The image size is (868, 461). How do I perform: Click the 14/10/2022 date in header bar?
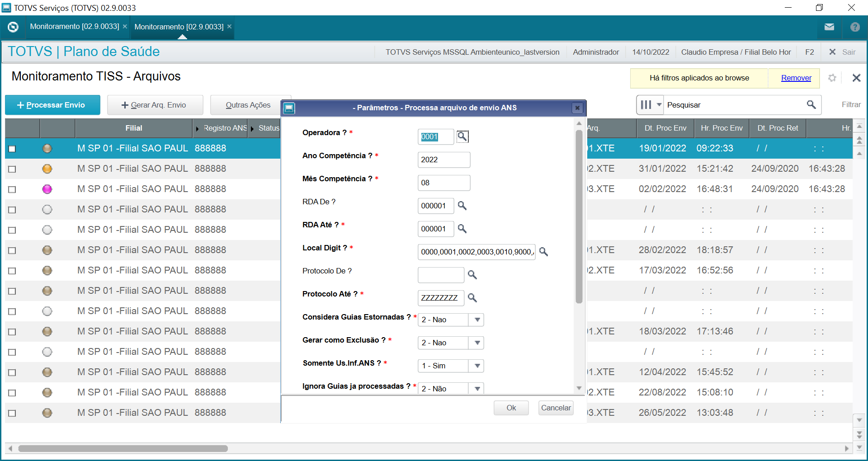(x=651, y=52)
